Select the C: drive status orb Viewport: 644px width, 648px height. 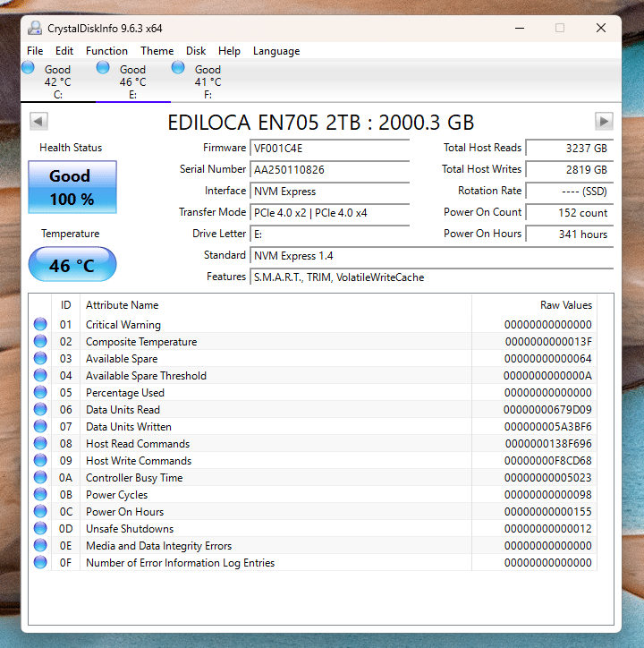[28, 67]
